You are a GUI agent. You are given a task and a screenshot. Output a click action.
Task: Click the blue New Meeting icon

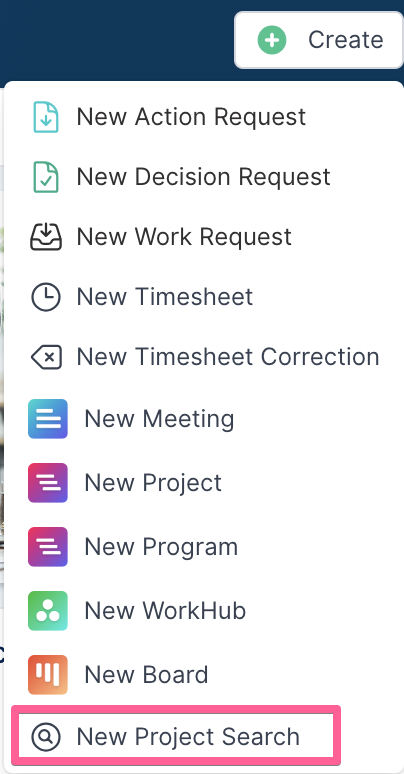click(x=47, y=419)
